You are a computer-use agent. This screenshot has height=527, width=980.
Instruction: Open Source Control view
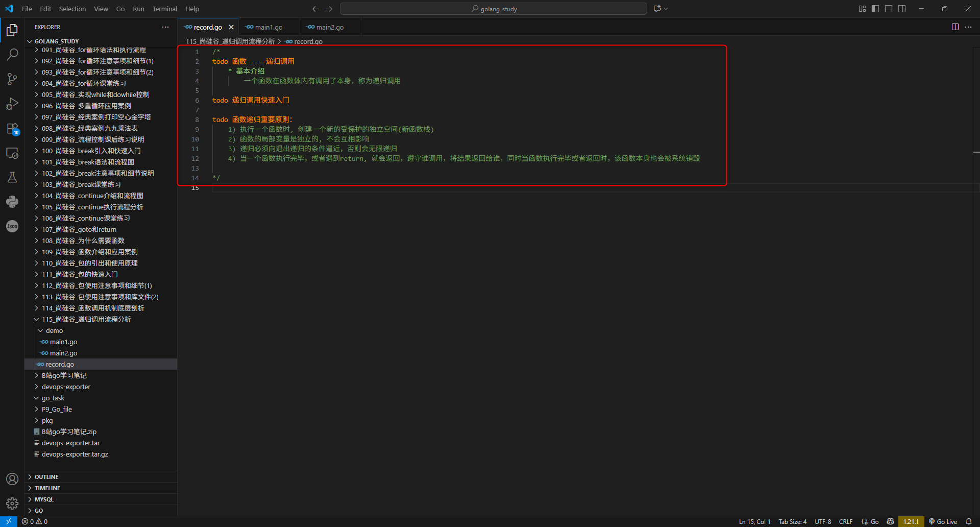coord(12,79)
